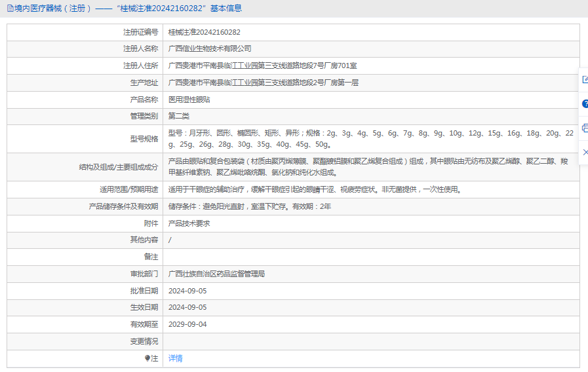Select the registrant name 广西信业生物技术有限公司
Image resolution: width=588 pixels, height=372 pixels.
[210, 48]
